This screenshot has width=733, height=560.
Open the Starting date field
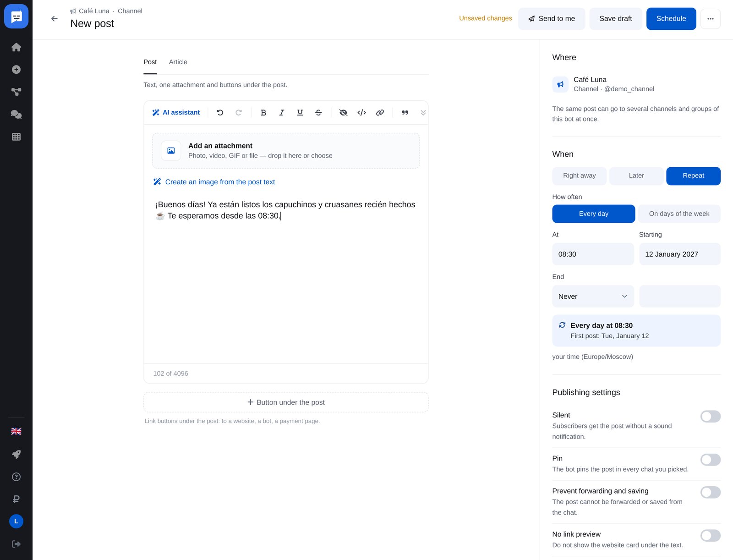click(680, 254)
